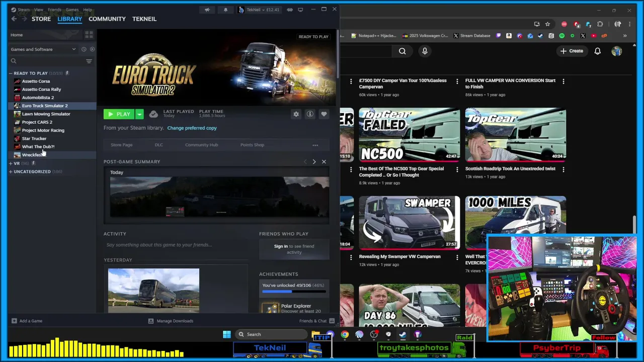This screenshot has width=644, height=362.
Task: Open the game's Store Page link
Action: 122,145
